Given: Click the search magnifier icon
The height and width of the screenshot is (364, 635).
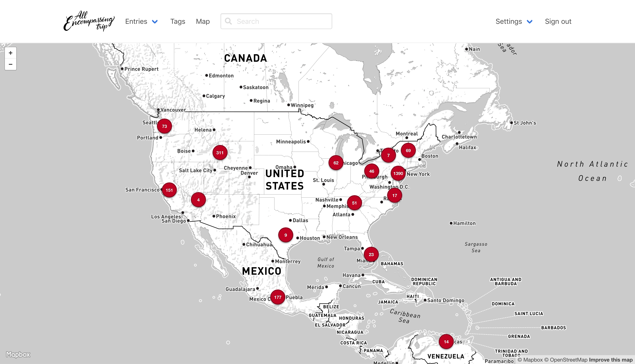Looking at the screenshot, I should [x=228, y=21].
